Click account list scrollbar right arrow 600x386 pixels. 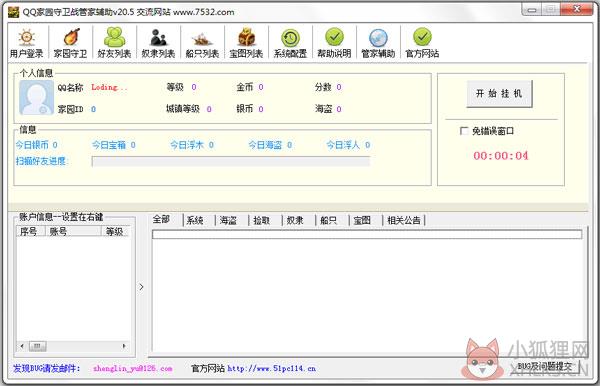124,346
